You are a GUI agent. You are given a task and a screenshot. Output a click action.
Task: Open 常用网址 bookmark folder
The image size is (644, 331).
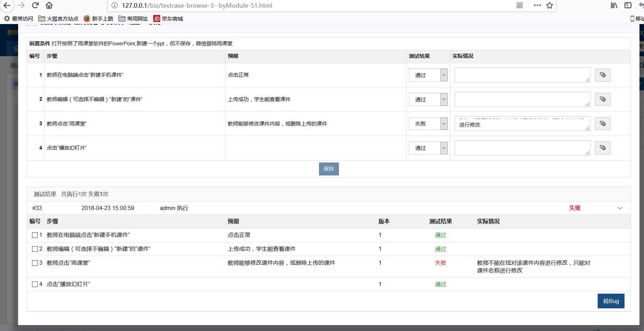pos(133,18)
